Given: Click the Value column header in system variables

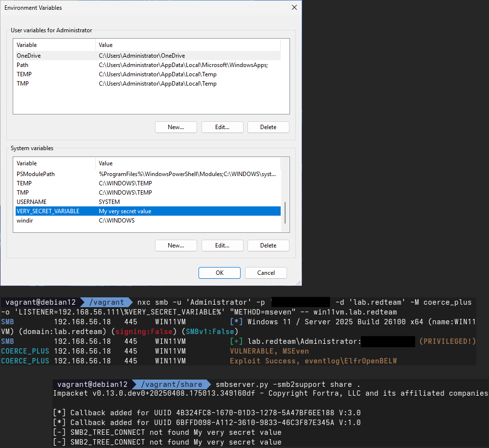Looking at the screenshot, I should coord(188,163).
